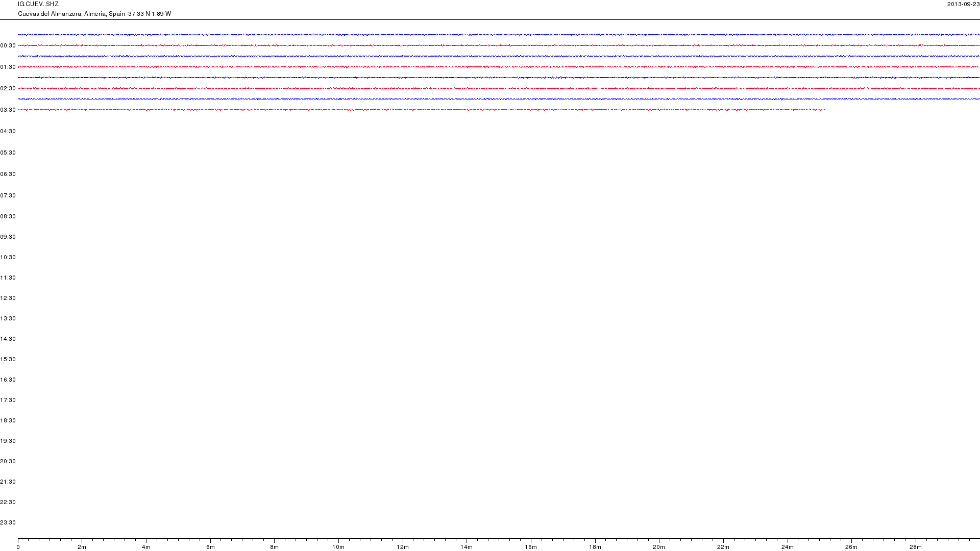Click the 12:30 time label

point(8,298)
